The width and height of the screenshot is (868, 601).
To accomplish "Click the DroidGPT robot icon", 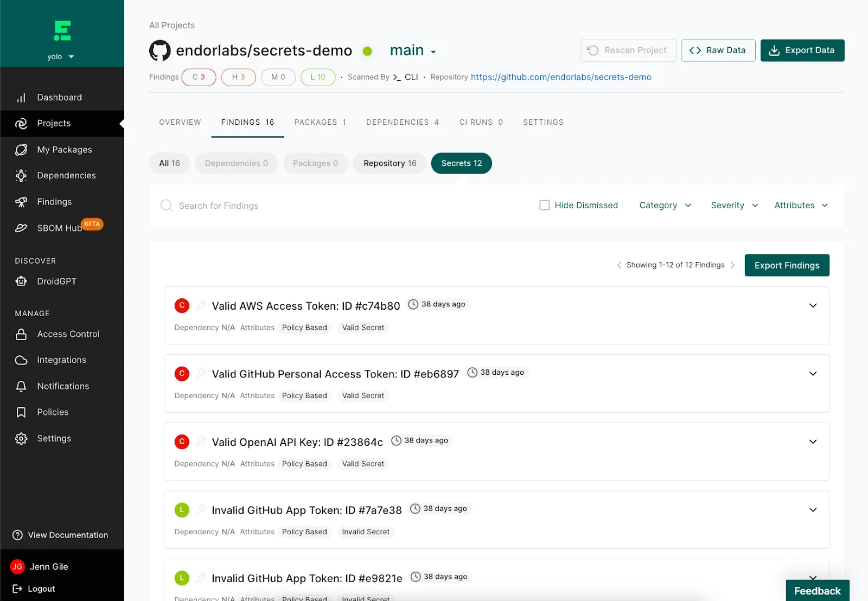I will point(21,281).
